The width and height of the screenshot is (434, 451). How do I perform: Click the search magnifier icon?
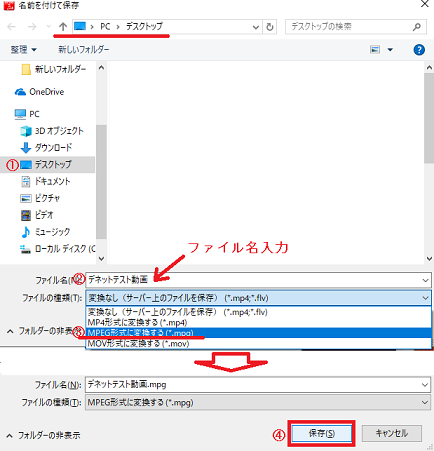(416, 27)
